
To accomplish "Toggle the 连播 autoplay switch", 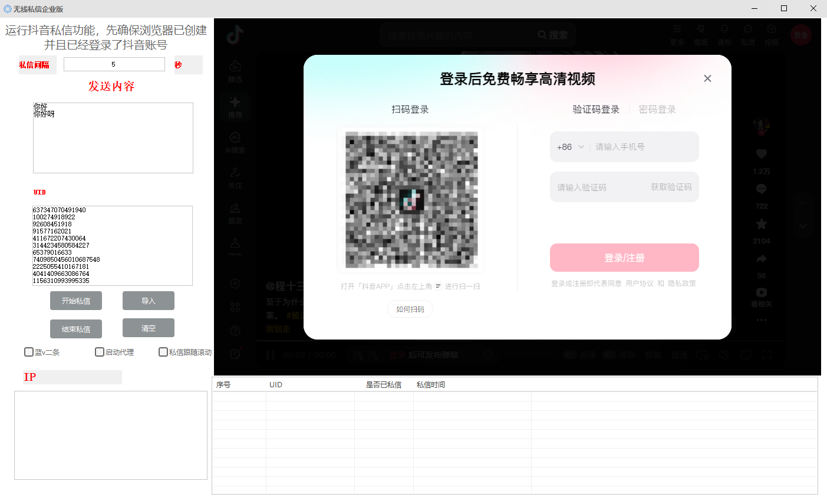I will pyautogui.click(x=569, y=355).
